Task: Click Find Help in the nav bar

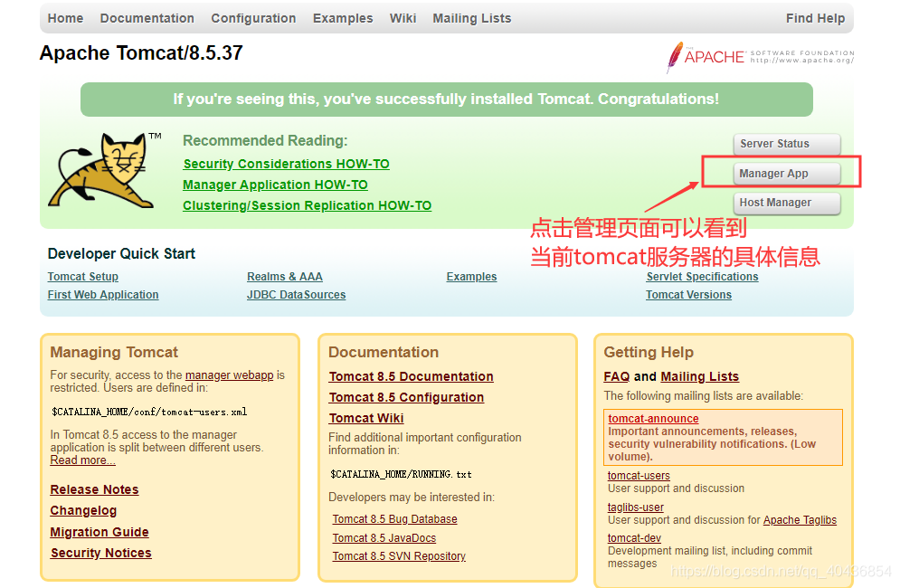Action: tap(815, 18)
